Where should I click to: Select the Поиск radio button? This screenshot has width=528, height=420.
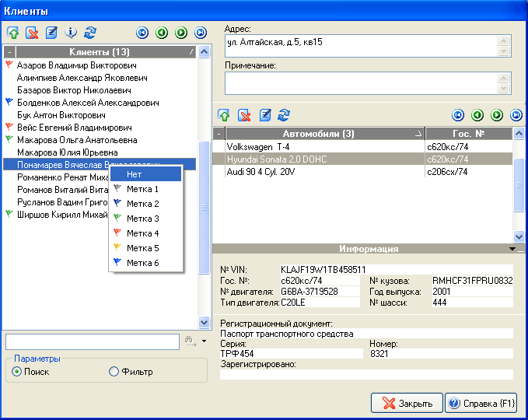pos(17,372)
